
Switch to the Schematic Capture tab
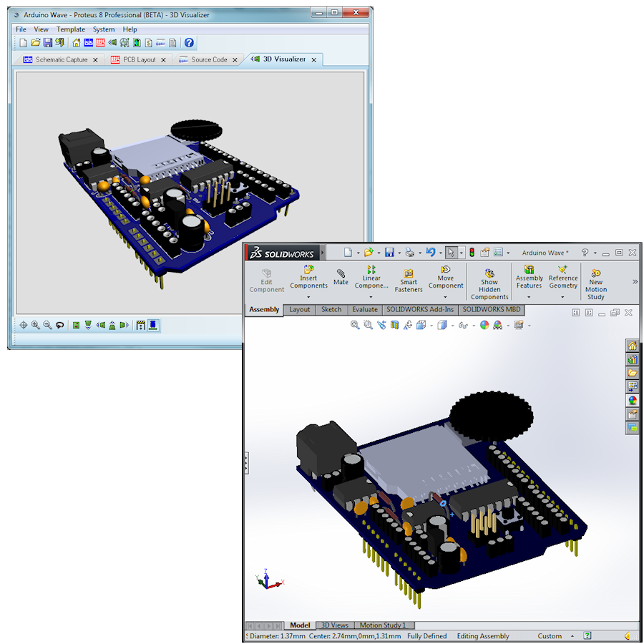[61, 59]
